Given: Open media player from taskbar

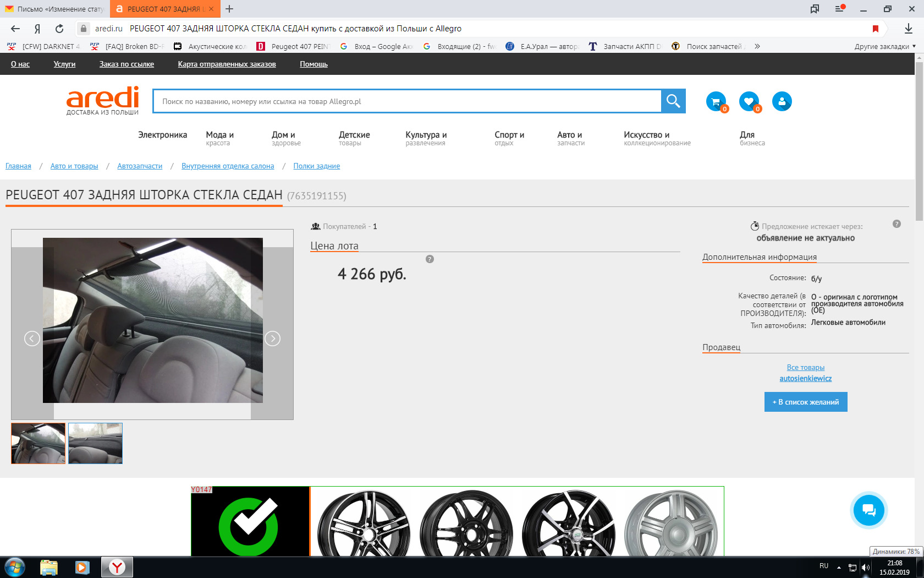Looking at the screenshot, I should (82, 567).
